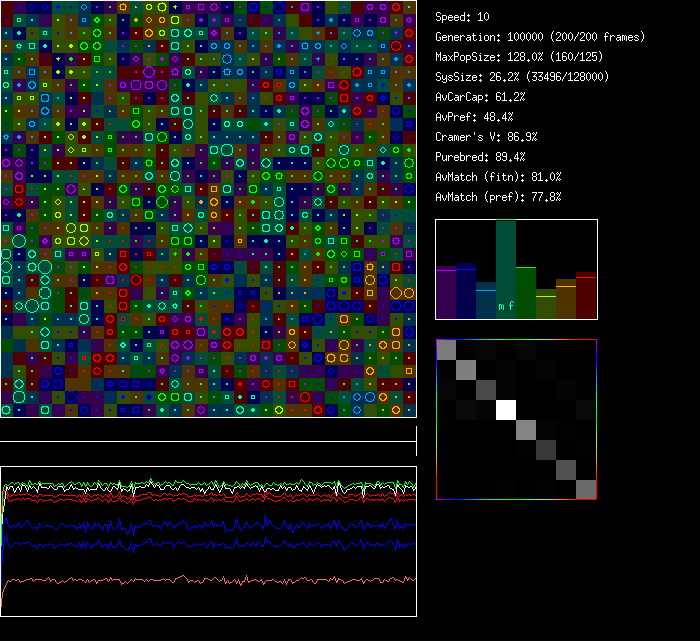Viewport: 700px width, 641px height.
Task: Click the AvMatch (fitn) readout
Action: pos(498,177)
